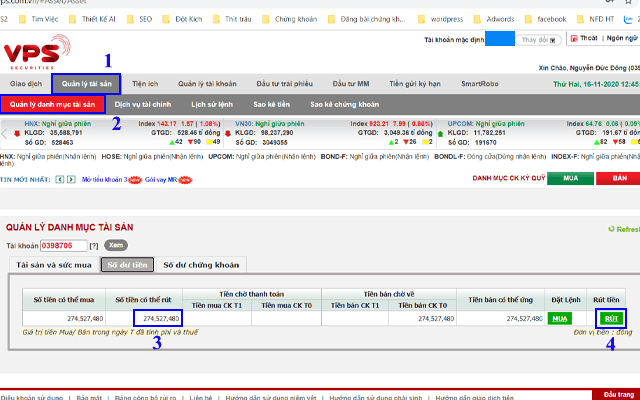Open the SEO bookmark folder
The image size is (640, 400).
[x=139, y=19]
